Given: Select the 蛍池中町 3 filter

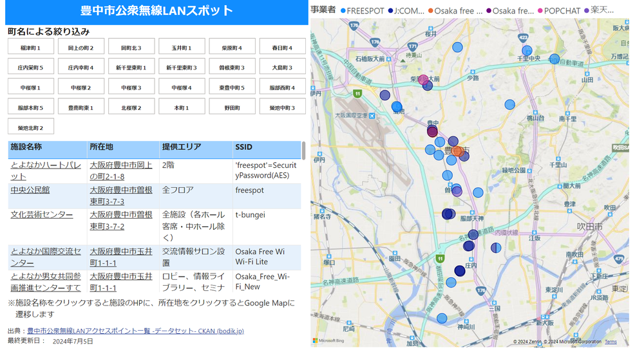Looking at the screenshot, I should point(283,107).
